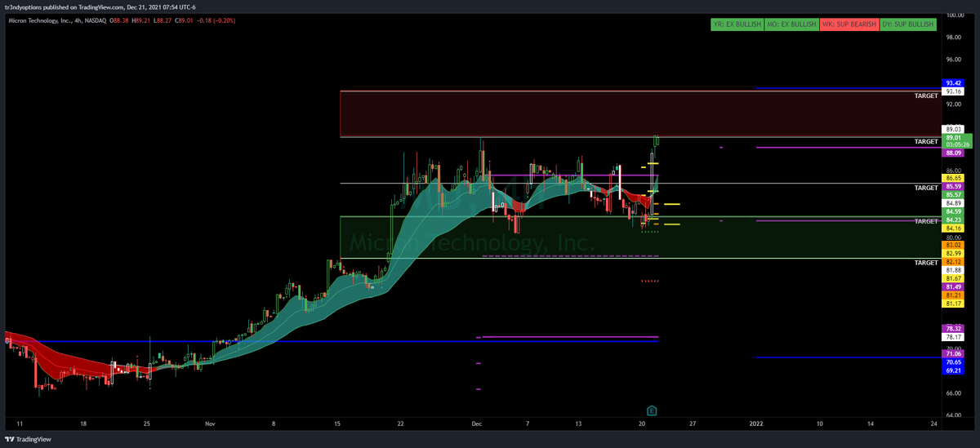The image size is (980, 448).
Task: Select the blue 69.21 price tag
Action: 954,371
